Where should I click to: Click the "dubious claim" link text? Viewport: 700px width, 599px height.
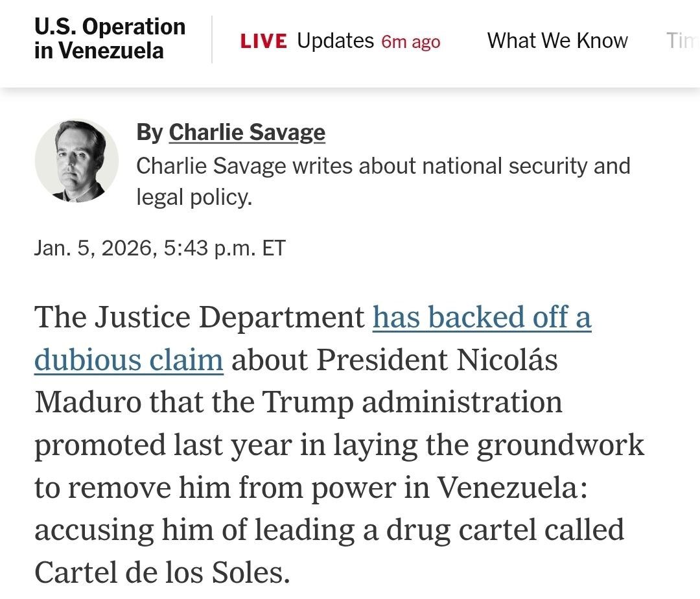coord(129,360)
